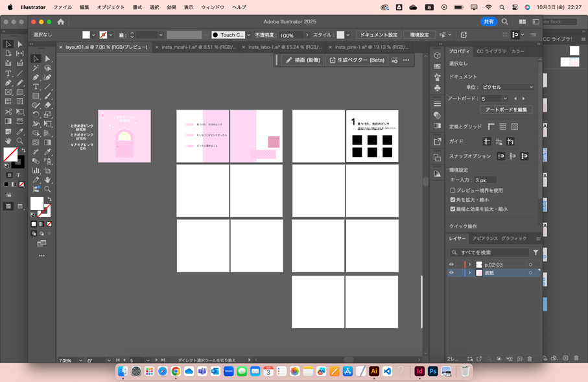
Task: Uncheck 角を拡大・縮小 option
Action: 453,200
